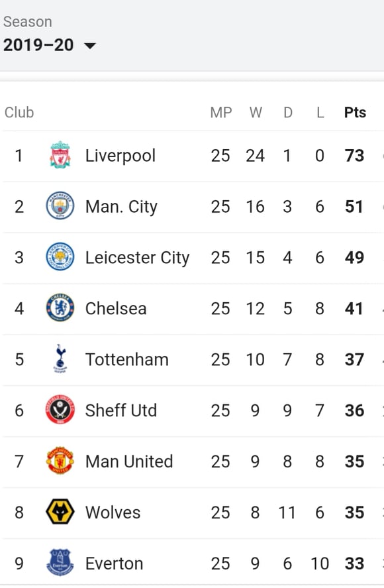Screen dimensions: 384x588
Task: Click the Wolves wolf-head crest
Action: 60,512
